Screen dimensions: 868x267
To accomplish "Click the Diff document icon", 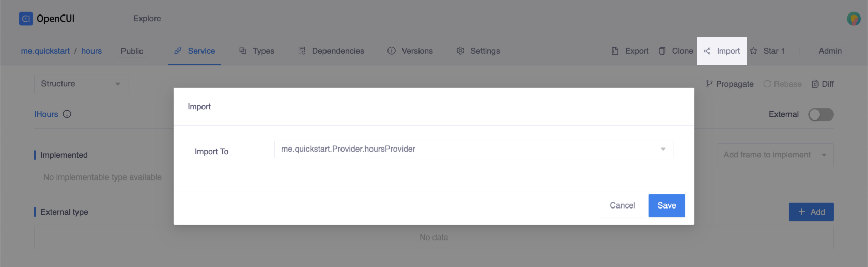I will coord(815,84).
